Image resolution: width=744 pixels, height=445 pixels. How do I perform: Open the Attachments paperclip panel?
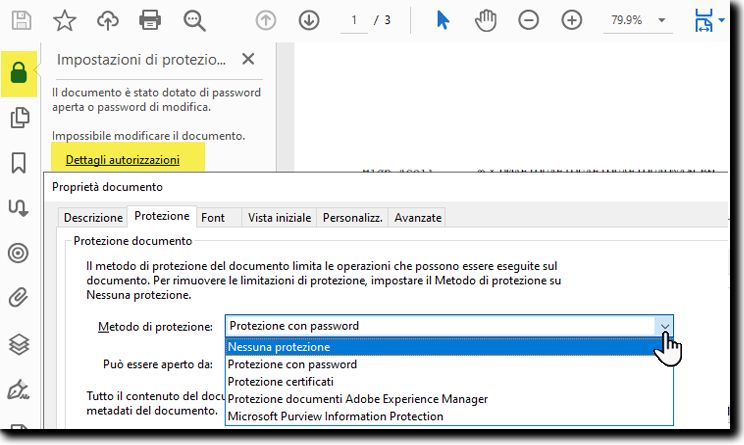pos(18,298)
